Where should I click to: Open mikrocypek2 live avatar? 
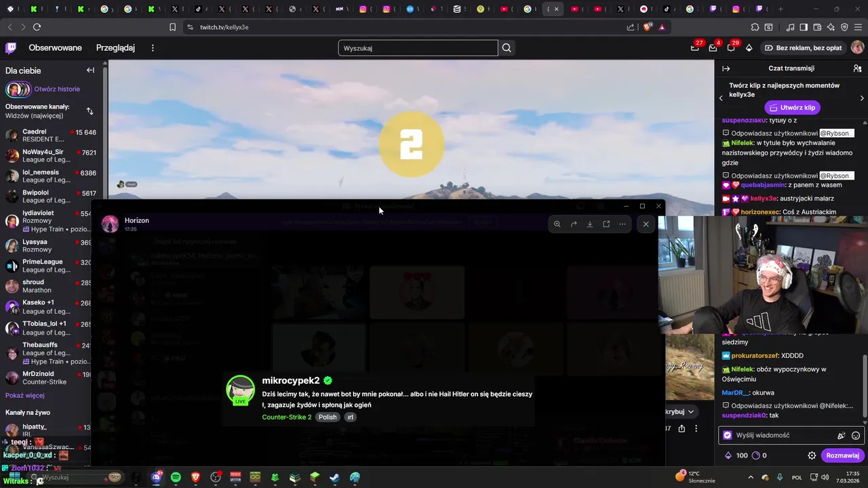pyautogui.click(x=240, y=390)
